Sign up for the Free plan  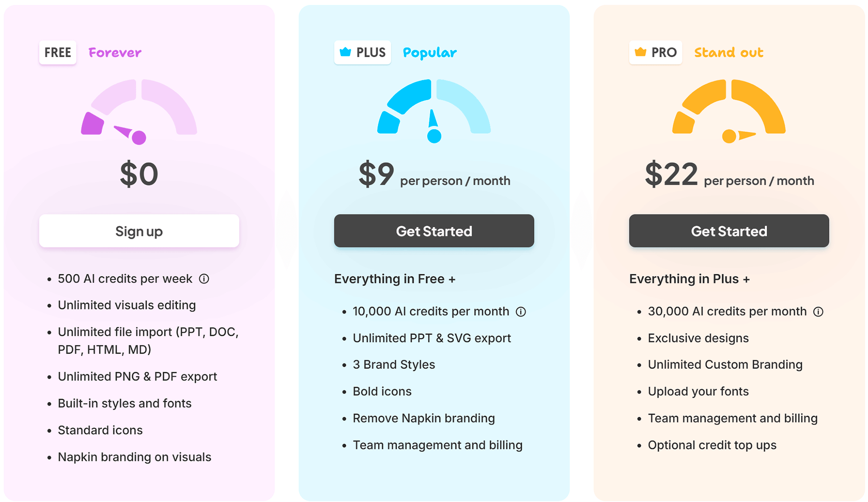pyautogui.click(x=139, y=231)
